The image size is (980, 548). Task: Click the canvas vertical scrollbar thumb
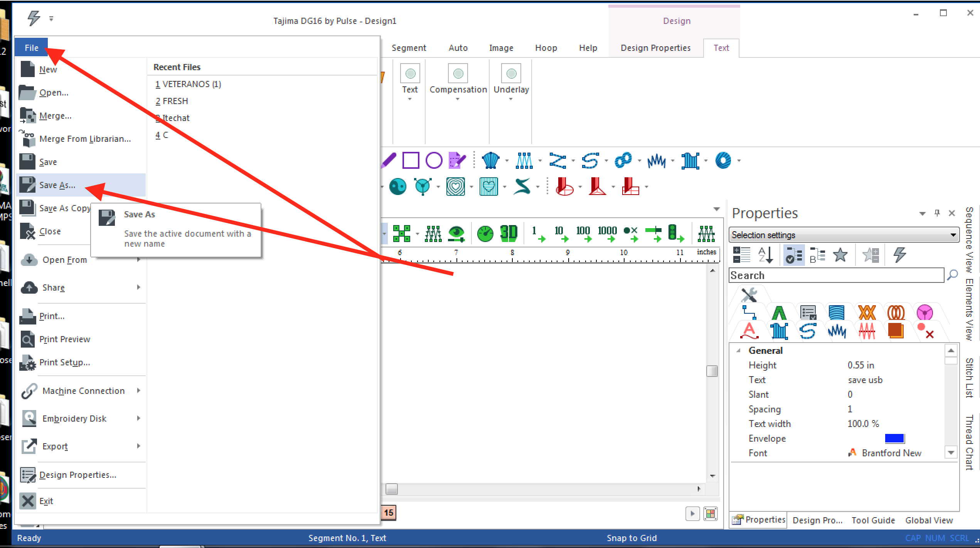point(712,371)
